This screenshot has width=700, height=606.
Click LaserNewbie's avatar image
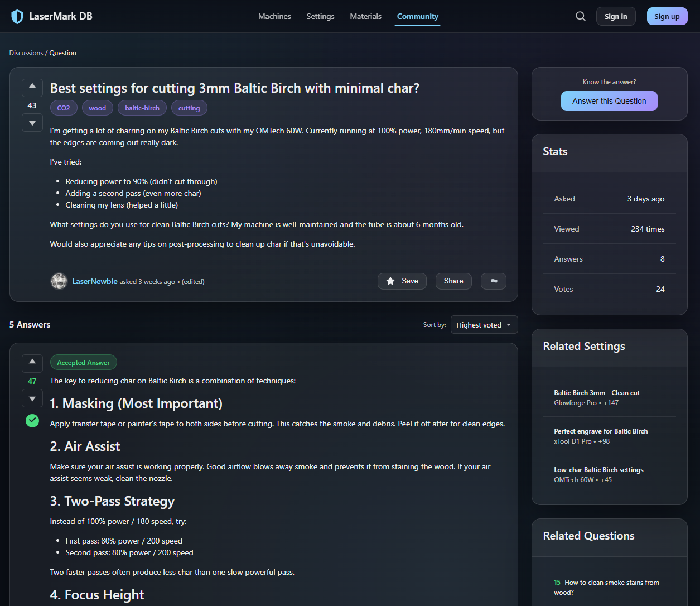coord(59,281)
